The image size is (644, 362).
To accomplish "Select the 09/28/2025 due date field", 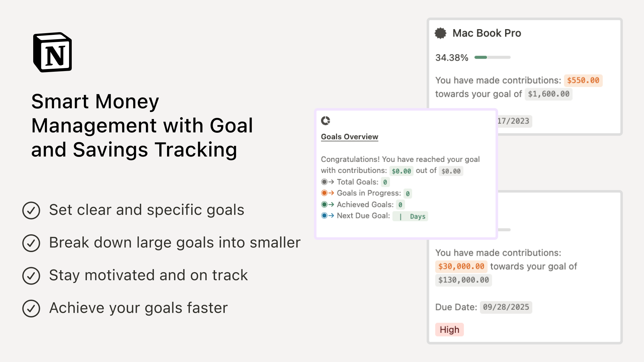I will pos(506,307).
